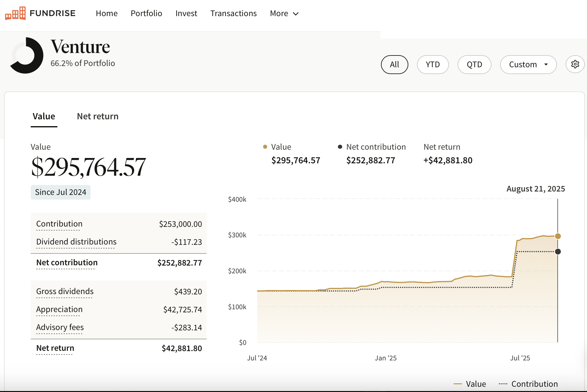Viewport: 587px width, 392px height.
Task: Expand the More navigation menu
Action: click(284, 13)
